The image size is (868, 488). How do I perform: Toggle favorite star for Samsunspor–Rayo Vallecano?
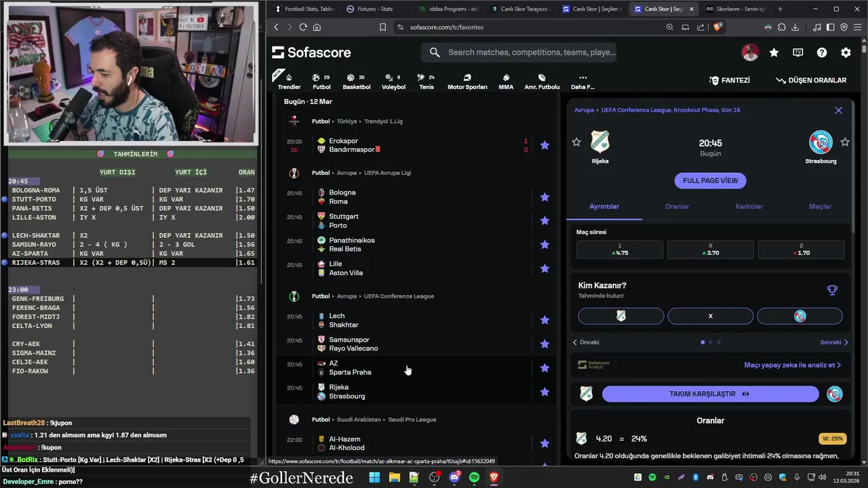(545, 344)
